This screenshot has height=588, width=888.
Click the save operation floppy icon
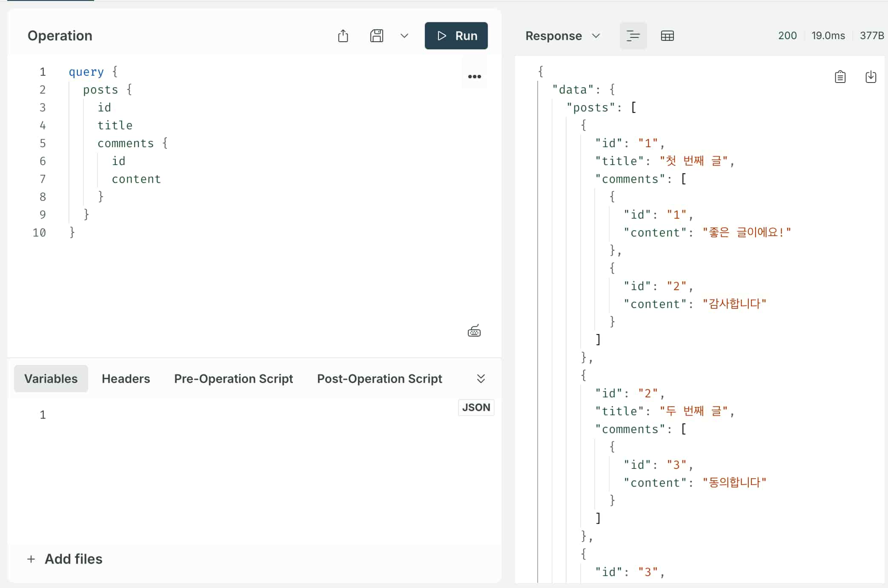(x=376, y=36)
